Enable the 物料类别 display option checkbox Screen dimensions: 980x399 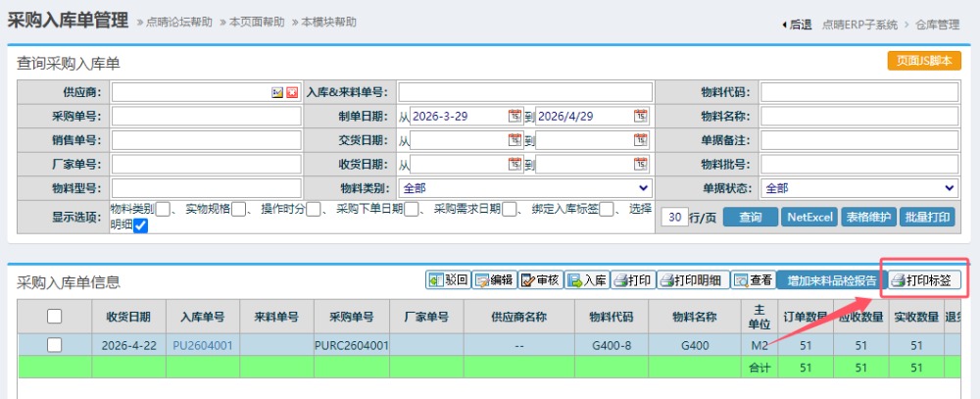pyautogui.click(x=164, y=209)
